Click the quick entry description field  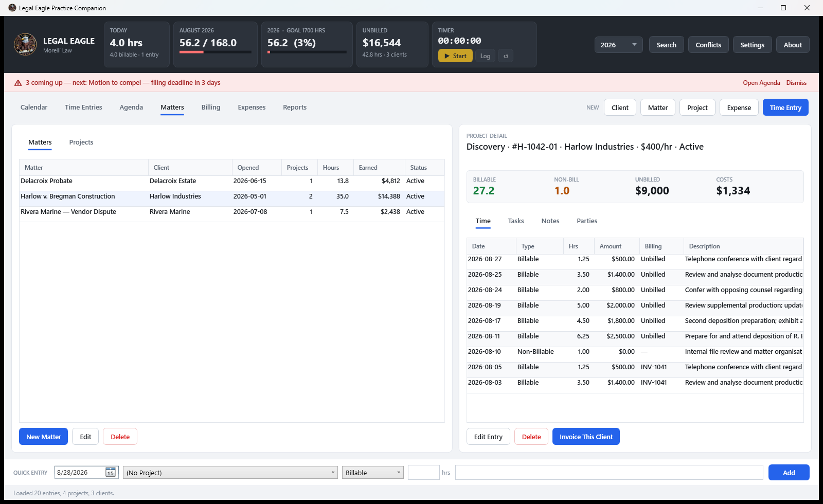tap(609, 473)
